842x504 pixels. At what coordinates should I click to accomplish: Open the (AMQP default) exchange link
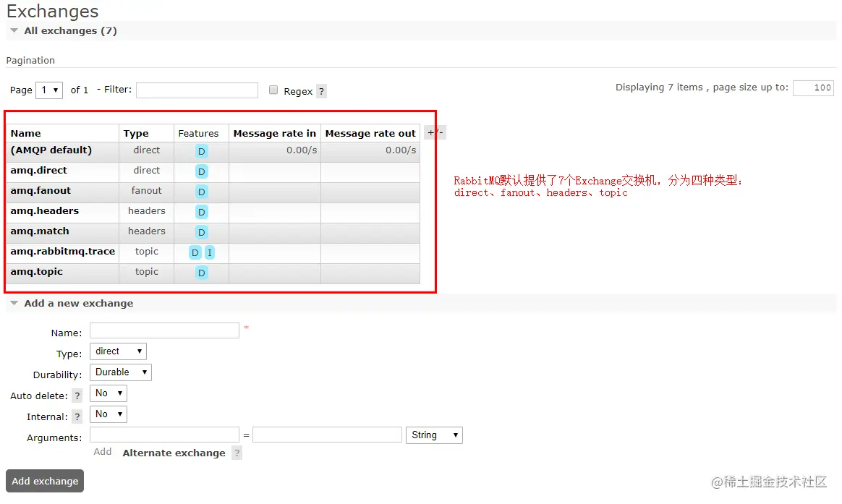tap(51, 150)
